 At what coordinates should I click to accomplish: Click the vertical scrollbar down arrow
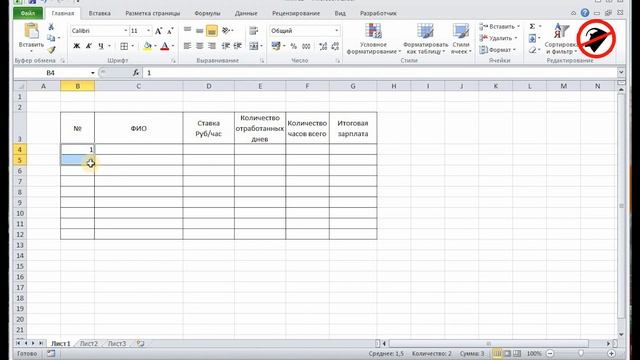(621, 334)
